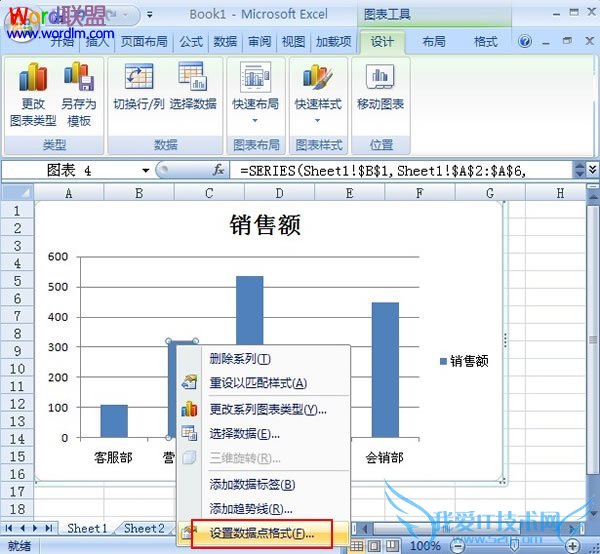Select the chart Design tab (设计)

(382, 41)
